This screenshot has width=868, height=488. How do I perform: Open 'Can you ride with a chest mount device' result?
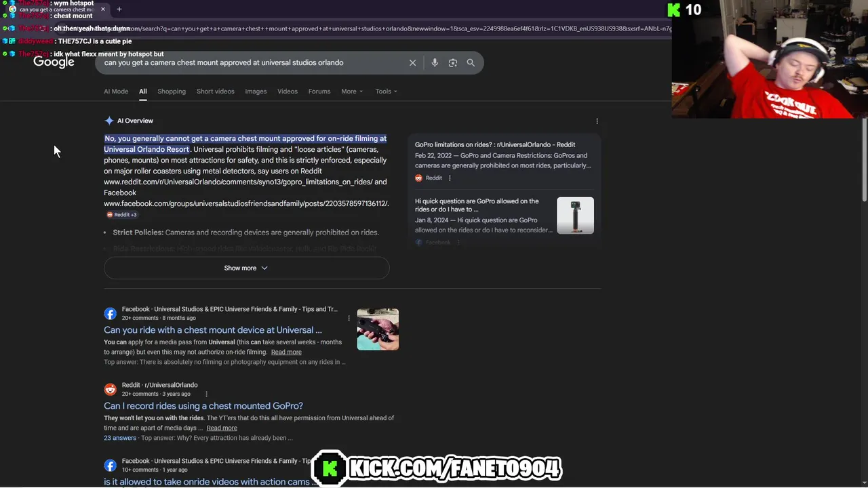213,330
